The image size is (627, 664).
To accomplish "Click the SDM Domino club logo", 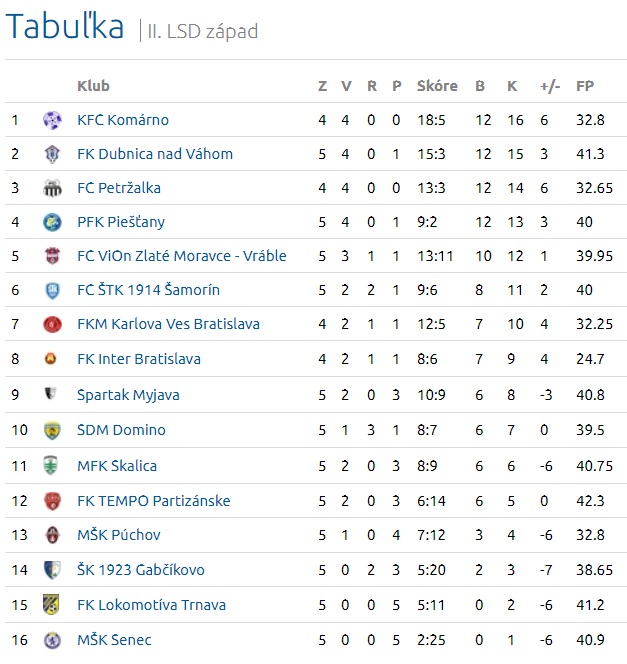I will tap(52, 430).
